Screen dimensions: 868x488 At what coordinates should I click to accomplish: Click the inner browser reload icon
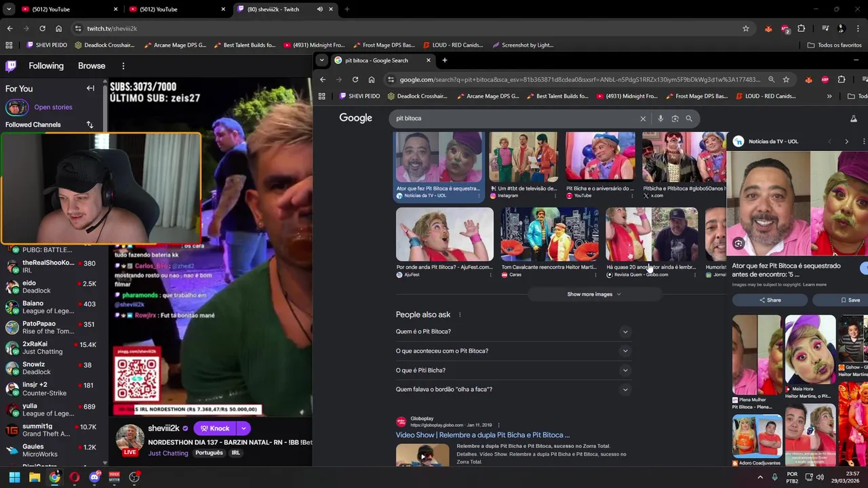(355, 79)
